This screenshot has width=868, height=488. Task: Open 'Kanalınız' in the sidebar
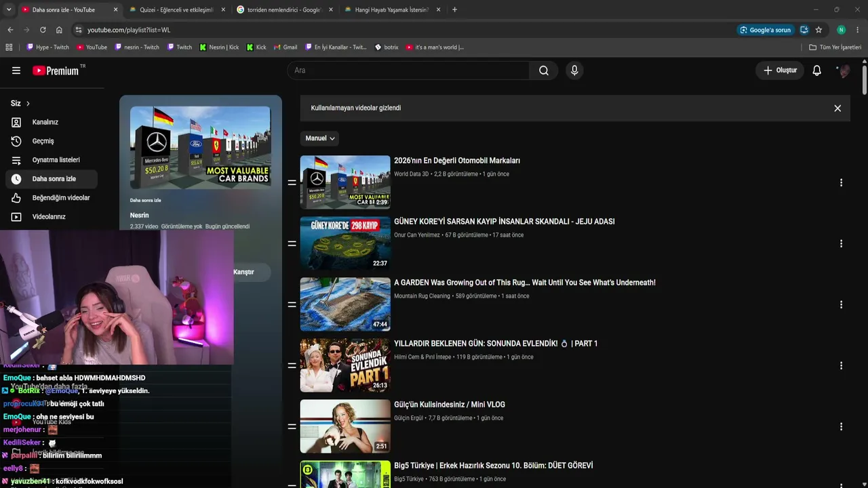point(52,122)
